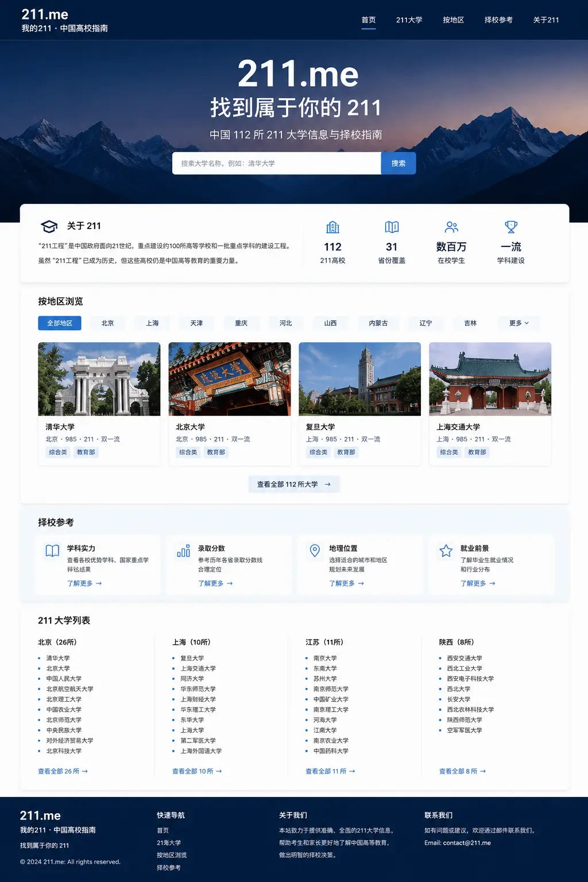Filter universities by 内蒙古
Image resolution: width=588 pixels, height=882 pixels.
tap(378, 323)
